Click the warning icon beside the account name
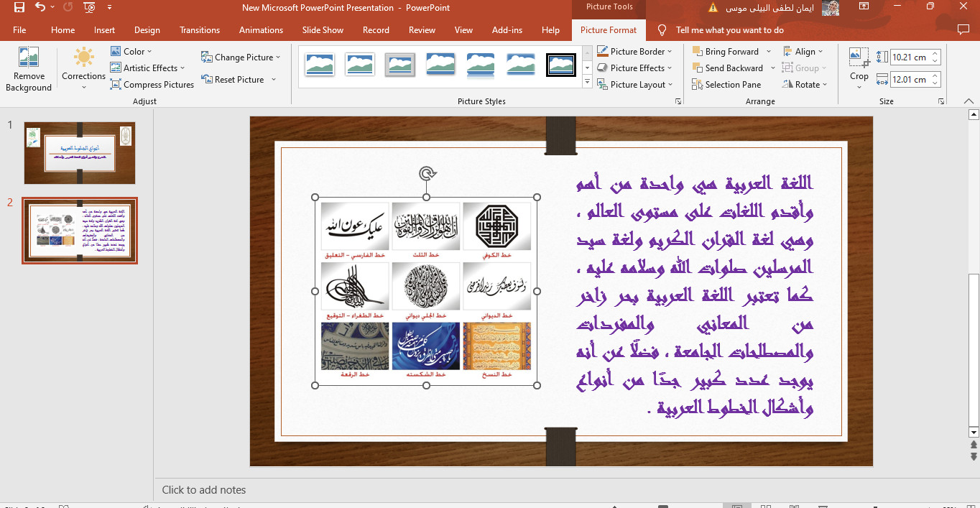Viewport: 980px width, 508px height. click(x=713, y=8)
